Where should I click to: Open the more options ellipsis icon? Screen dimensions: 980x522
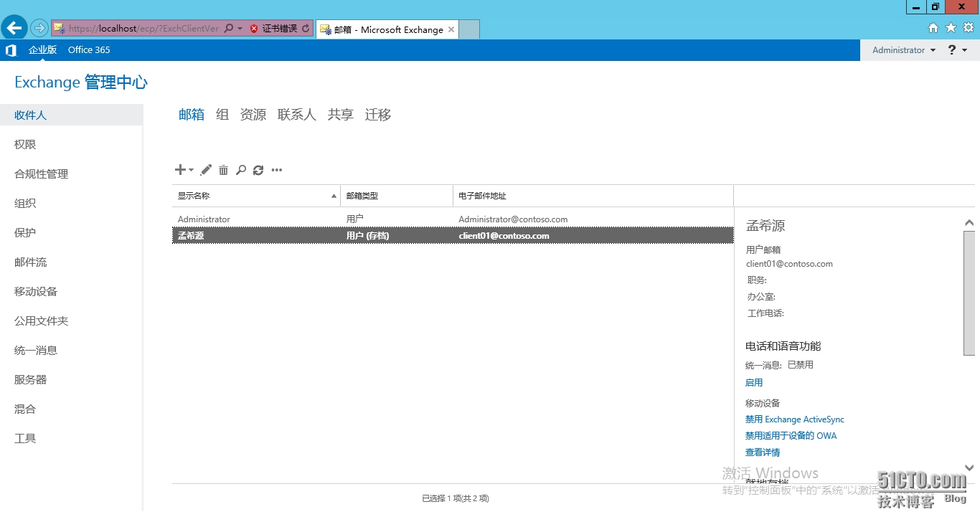(277, 171)
